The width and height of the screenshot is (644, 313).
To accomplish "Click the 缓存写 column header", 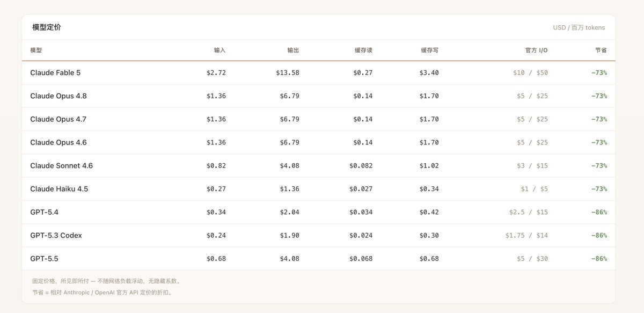I will click(430, 50).
